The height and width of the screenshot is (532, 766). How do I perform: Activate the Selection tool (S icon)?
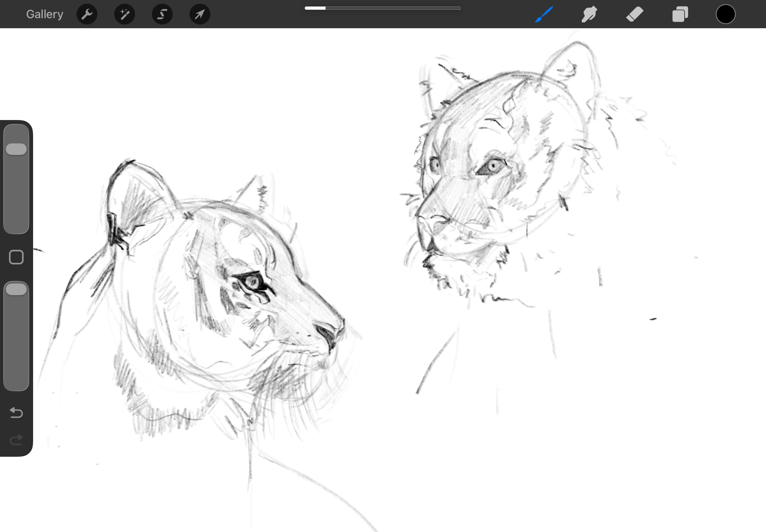coord(162,14)
